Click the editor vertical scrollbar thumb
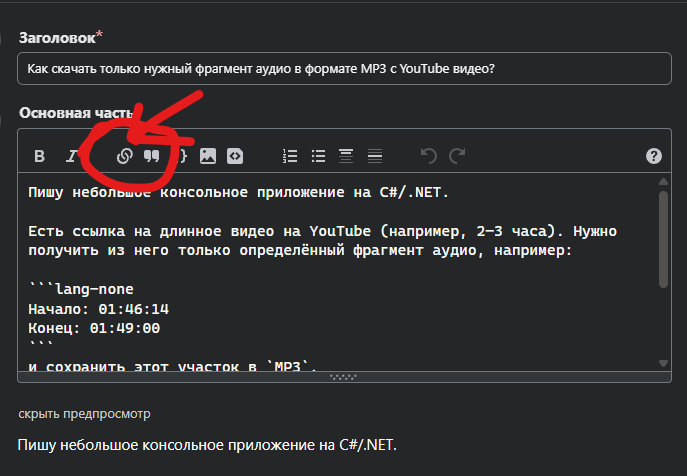 click(663, 239)
